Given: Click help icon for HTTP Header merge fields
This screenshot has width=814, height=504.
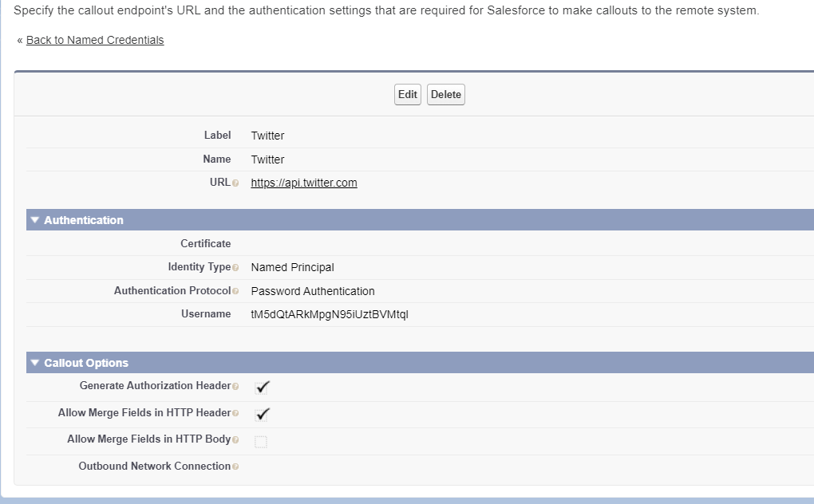Looking at the screenshot, I should 235,414.
